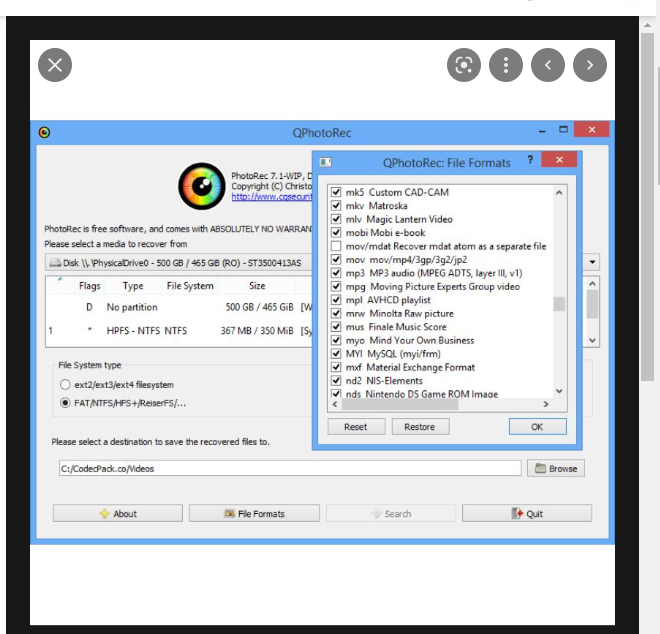
Task: Go to next image arrow
Action: (x=590, y=65)
